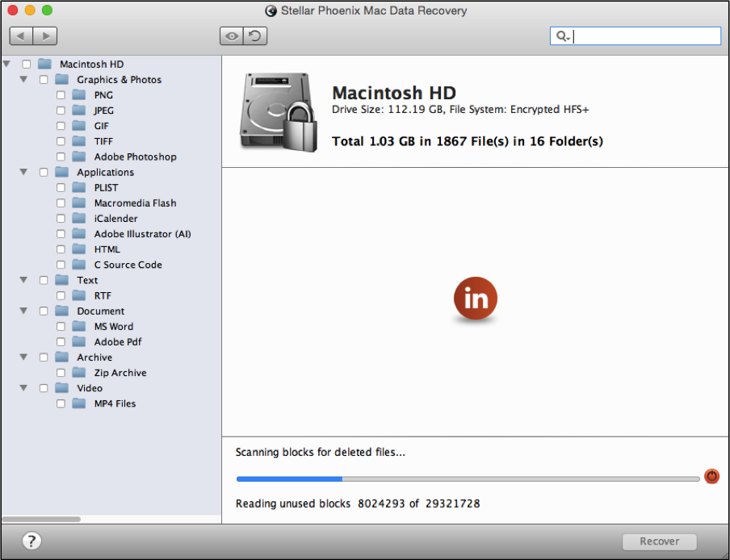Screen dimensions: 730x560
Task: Select the TIFF tree item label
Action: 103,141
